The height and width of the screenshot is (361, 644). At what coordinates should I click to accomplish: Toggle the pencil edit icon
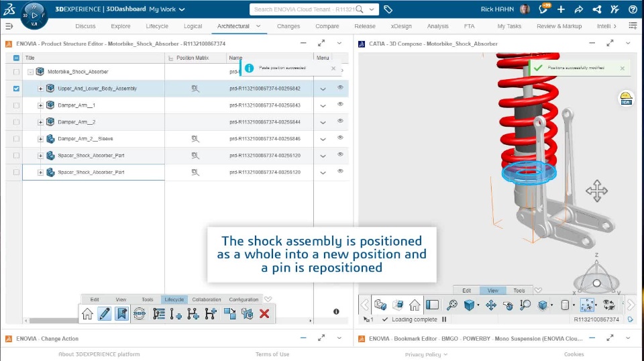[x=105, y=314]
